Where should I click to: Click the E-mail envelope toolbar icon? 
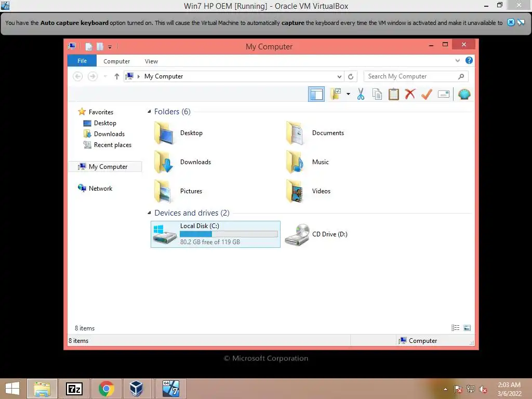pyautogui.click(x=444, y=94)
